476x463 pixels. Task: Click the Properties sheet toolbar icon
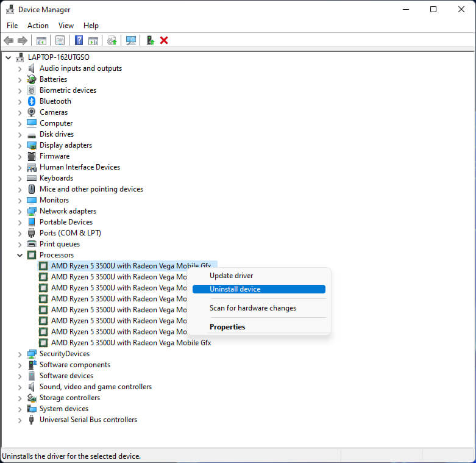60,40
